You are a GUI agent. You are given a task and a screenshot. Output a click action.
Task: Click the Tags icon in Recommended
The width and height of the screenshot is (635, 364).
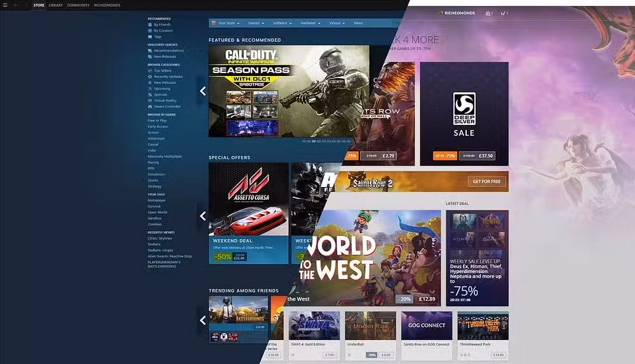pos(150,37)
